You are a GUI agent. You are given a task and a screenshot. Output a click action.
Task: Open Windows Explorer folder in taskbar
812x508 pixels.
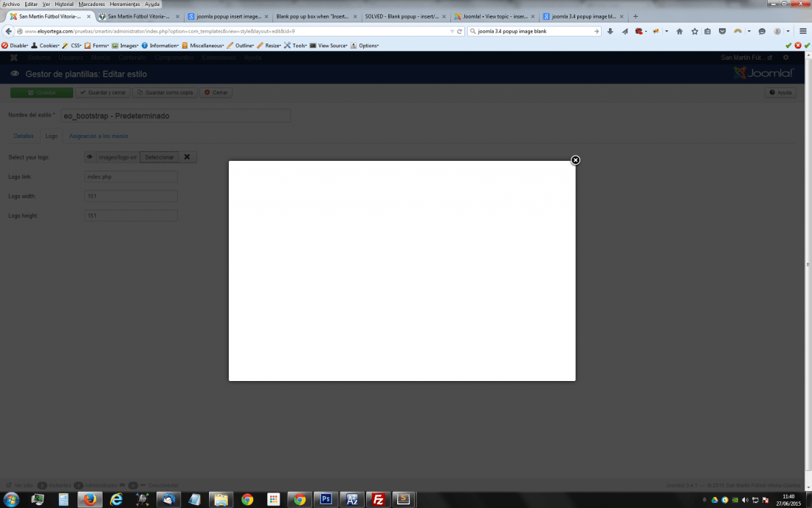click(221, 500)
